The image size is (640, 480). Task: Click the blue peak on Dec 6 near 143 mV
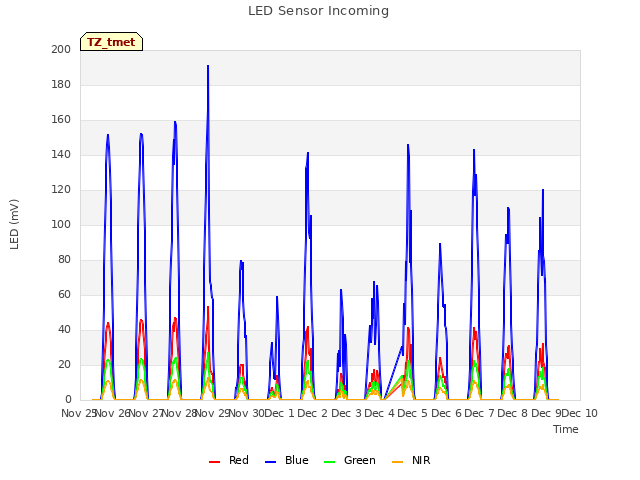[x=474, y=150]
